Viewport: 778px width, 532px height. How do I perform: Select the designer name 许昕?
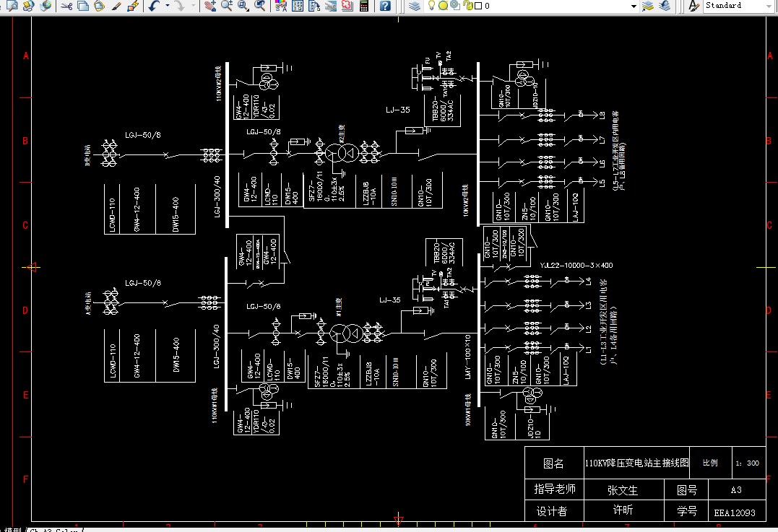(623, 510)
